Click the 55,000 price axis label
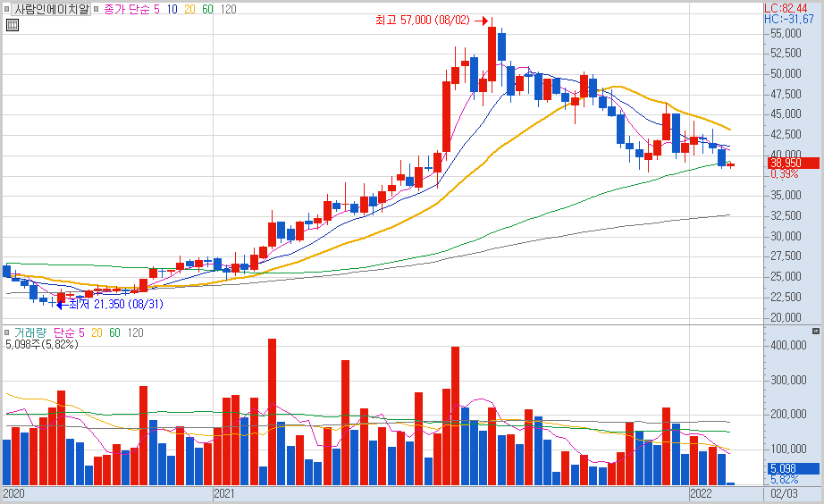The image size is (824, 504). coord(786,33)
